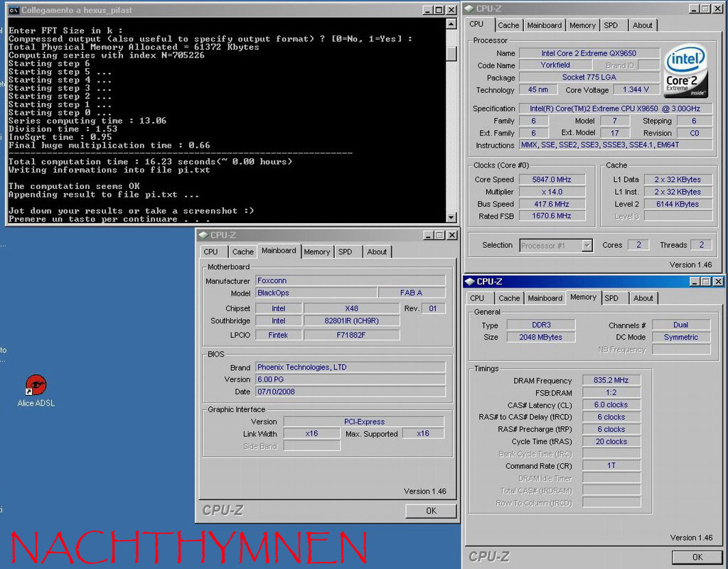Open the Alice ADSL desktop shortcut

coord(36,391)
